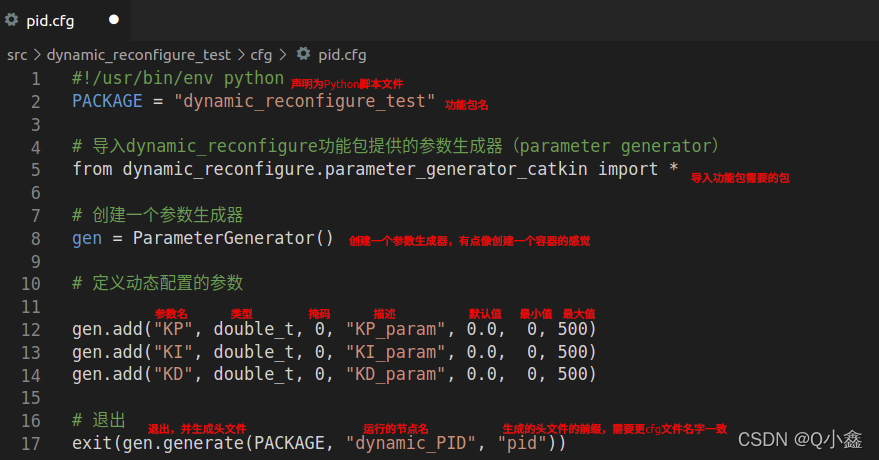Expand the chevron after cfg in the breadcrumb
879x460 pixels.
click(282, 55)
